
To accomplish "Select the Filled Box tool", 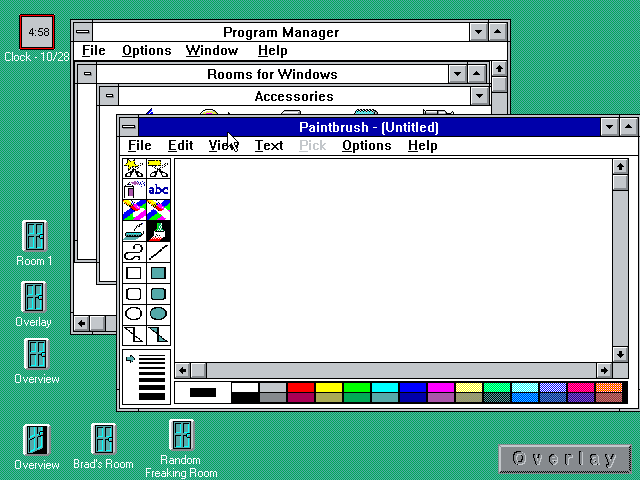I will click(x=158, y=273).
